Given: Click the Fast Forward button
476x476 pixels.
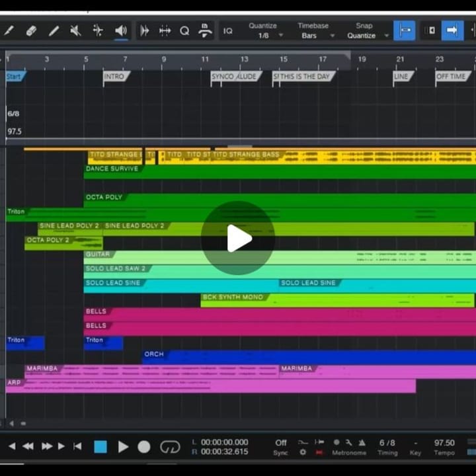Looking at the screenshot, I should click(x=47, y=446).
